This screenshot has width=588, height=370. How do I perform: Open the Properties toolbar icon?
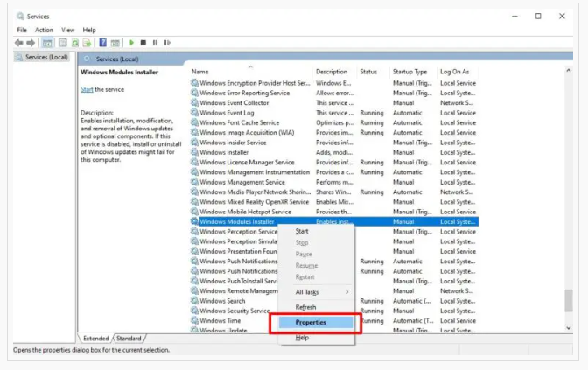click(63, 43)
